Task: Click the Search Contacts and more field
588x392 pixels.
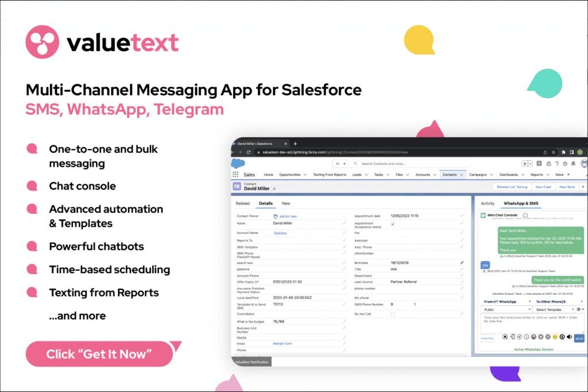Action: tap(410, 164)
